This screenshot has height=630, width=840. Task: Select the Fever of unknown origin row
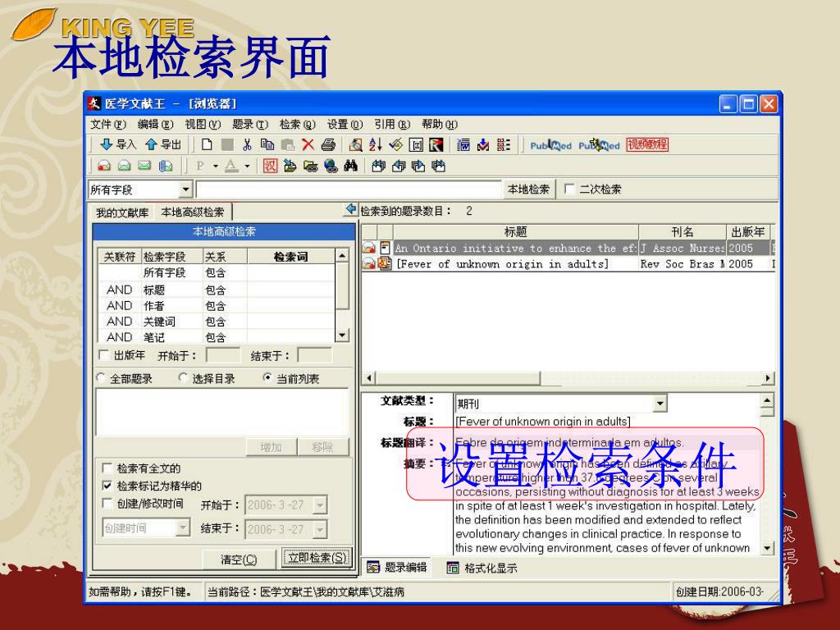tap(568, 263)
